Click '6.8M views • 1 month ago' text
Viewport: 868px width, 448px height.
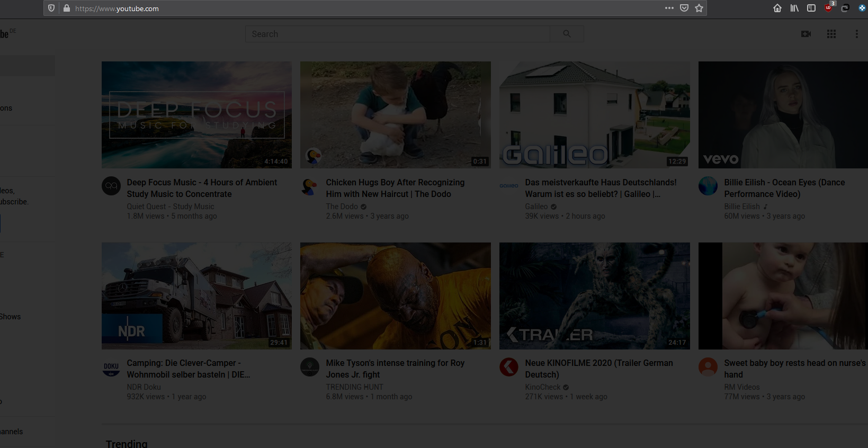(369, 397)
